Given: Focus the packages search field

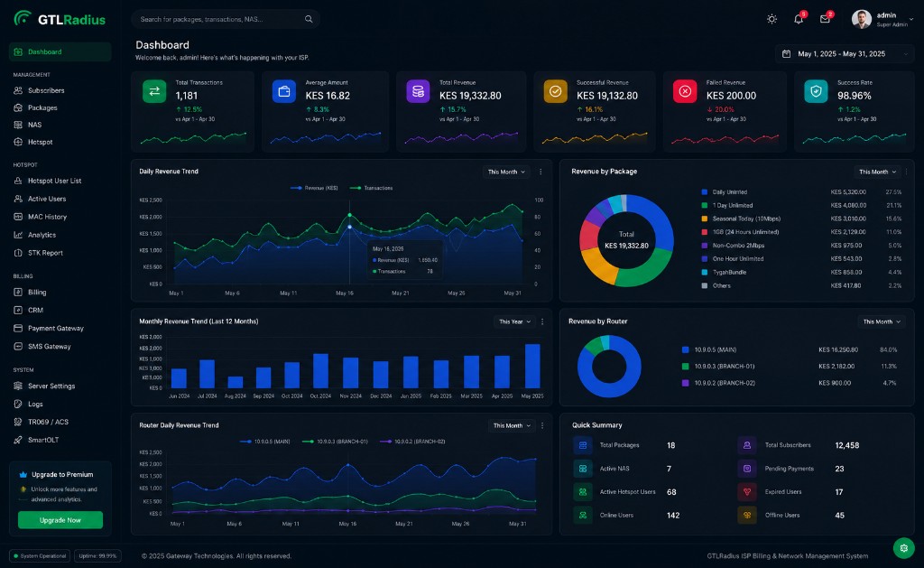Looking at the screenshot, I should [226, 19].
